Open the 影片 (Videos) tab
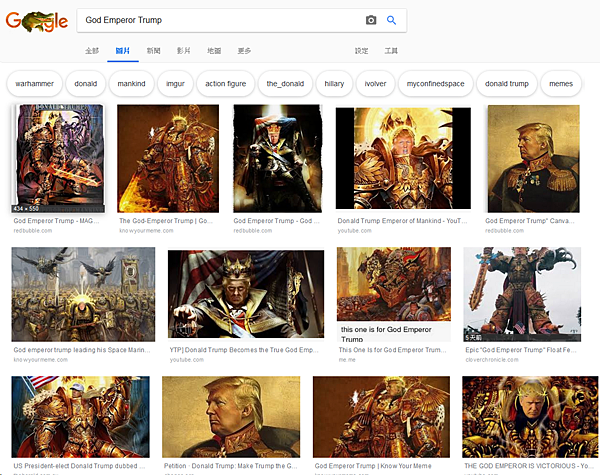 point(184,51)
